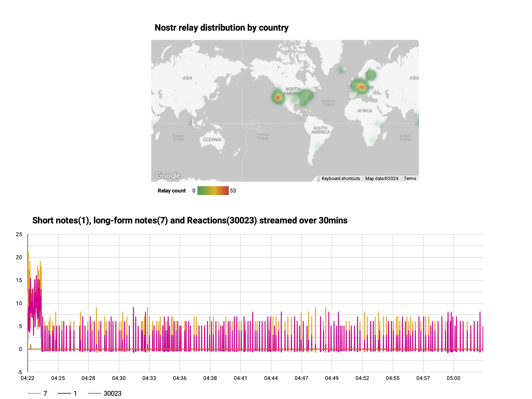This screenshot has width=532, height=399.
Task: Click the 05:00 time axis marker
Action: [x=453, y=378]
